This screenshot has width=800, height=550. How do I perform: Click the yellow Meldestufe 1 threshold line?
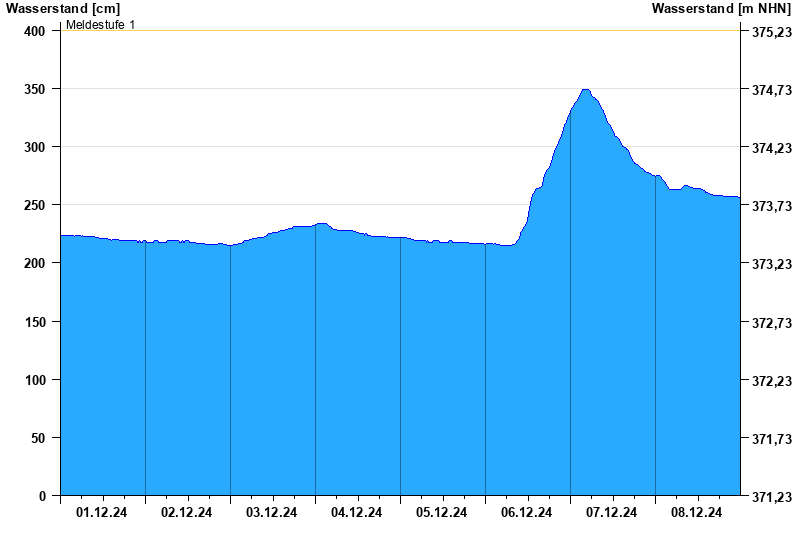[x=401, y=31]
